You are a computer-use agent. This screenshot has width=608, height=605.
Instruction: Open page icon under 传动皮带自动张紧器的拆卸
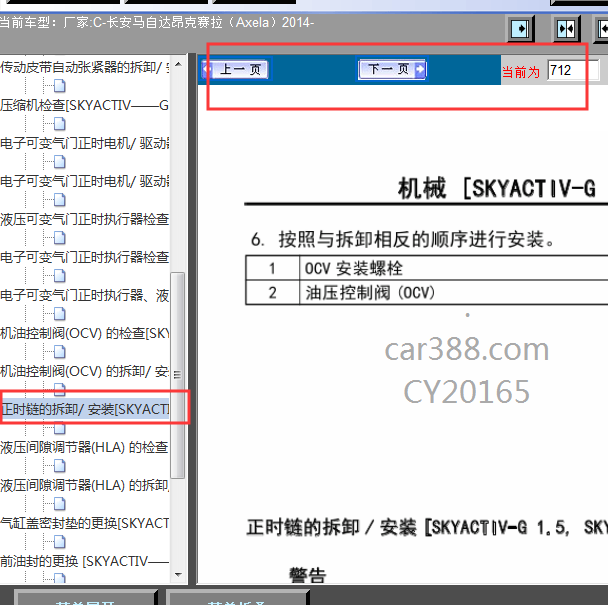(x=59, y=86)
